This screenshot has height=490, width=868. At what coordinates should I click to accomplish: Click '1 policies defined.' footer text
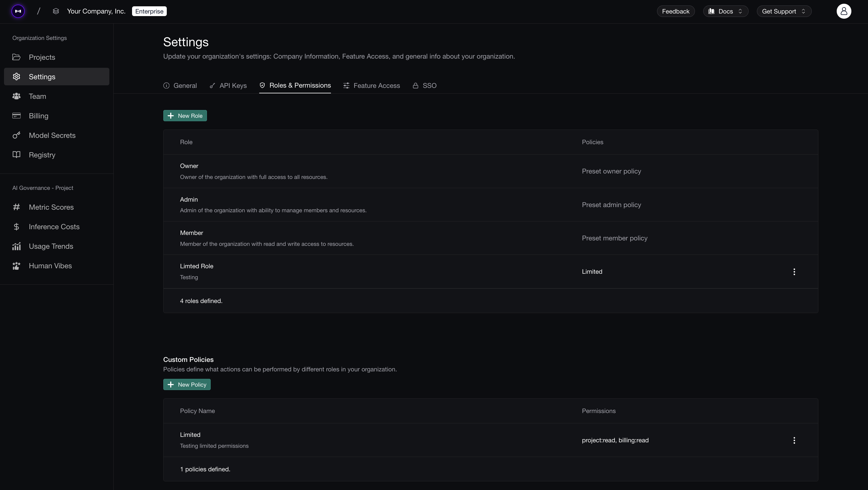pos(205,469)
